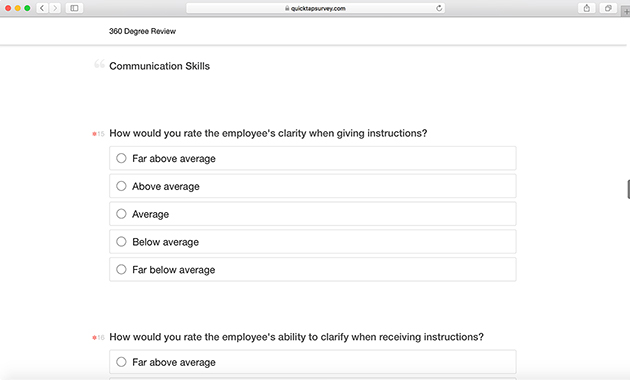The width and height of the screenshot is (630, 380).
Task: Click the padlock icon in address bar
Action: click(x=287, y=8)
